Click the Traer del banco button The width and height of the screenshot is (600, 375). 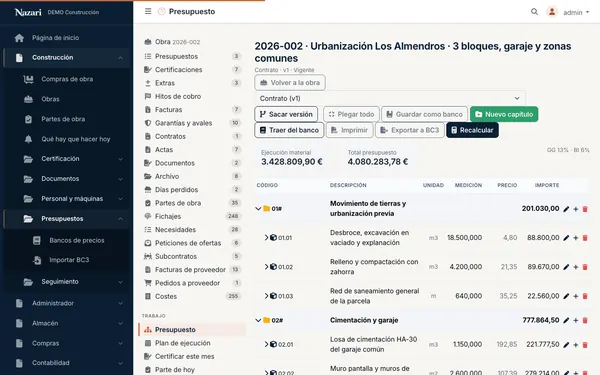(x=289, y=130)
